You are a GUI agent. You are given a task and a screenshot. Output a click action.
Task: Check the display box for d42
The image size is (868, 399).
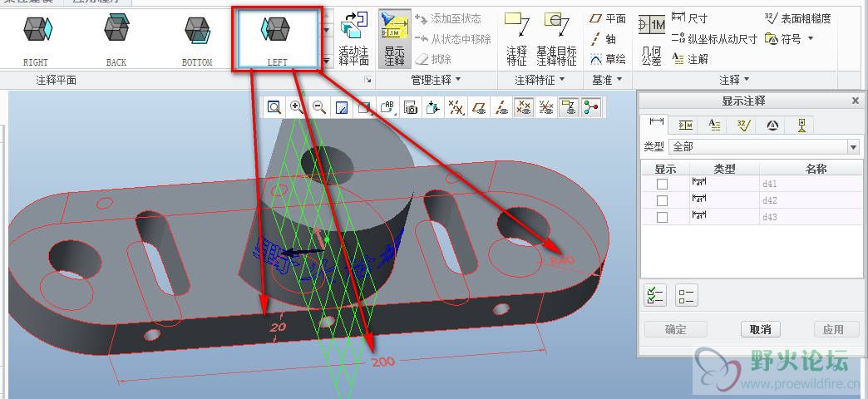[x=662, y=200]
